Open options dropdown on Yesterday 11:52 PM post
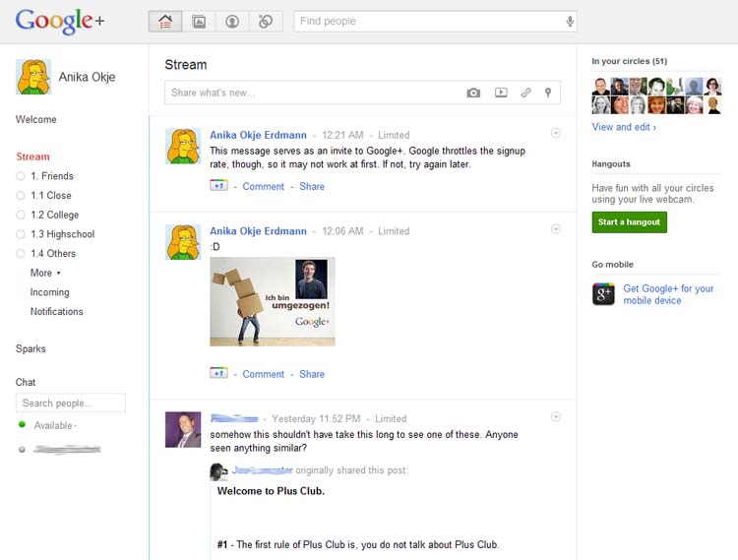The height and width of the screenshot is (560, 738). 556,417
